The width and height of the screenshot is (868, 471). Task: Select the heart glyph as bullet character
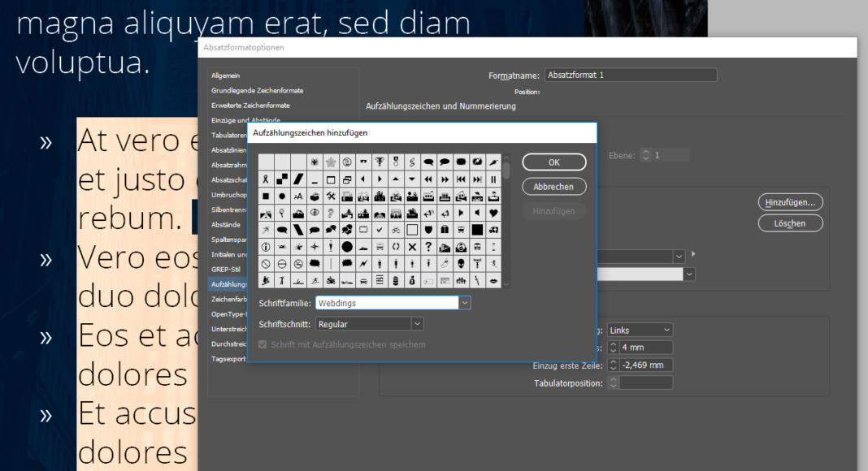pos(494,213)
